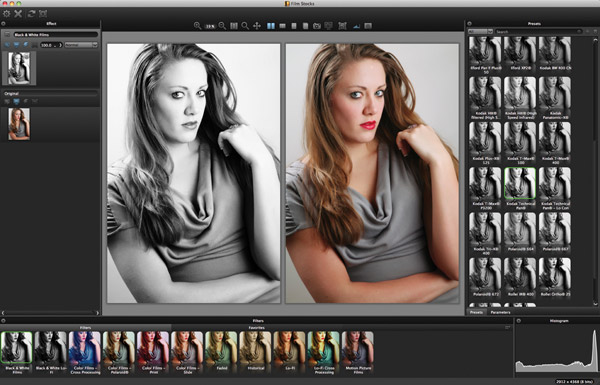
Task: Click the second blue mask icon in Effect panel
Action: click(16, 45)
